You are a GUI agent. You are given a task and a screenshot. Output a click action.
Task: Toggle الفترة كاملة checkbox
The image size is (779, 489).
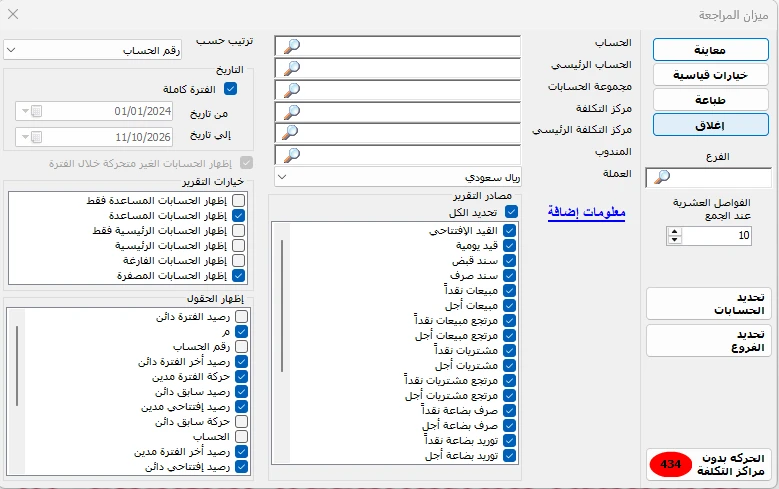point(231,89)
